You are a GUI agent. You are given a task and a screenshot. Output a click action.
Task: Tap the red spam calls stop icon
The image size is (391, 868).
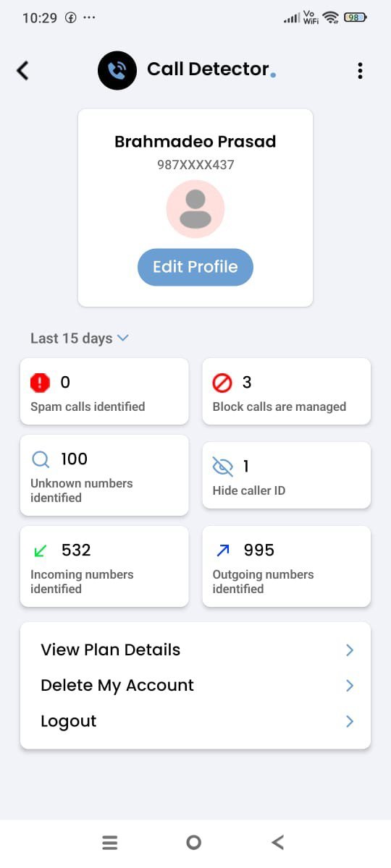coord(41,383)
